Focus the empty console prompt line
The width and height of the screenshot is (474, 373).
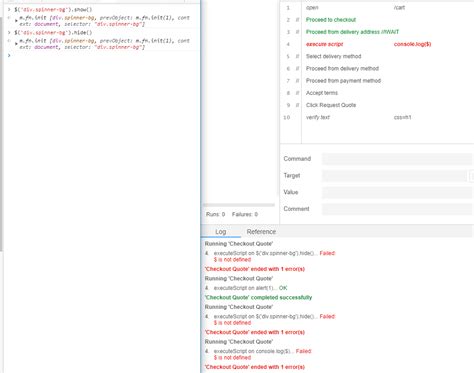tap(103, 55)
